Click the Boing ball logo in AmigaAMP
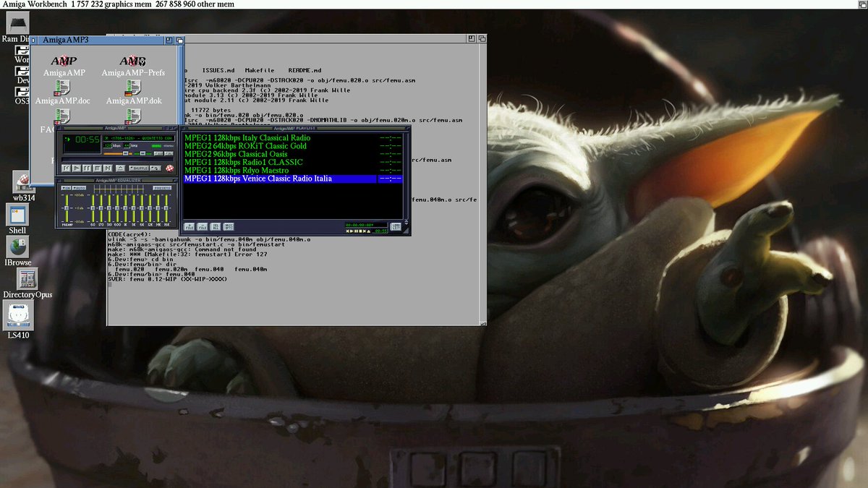Screen dimensions: 868x488 coord(170,168)
